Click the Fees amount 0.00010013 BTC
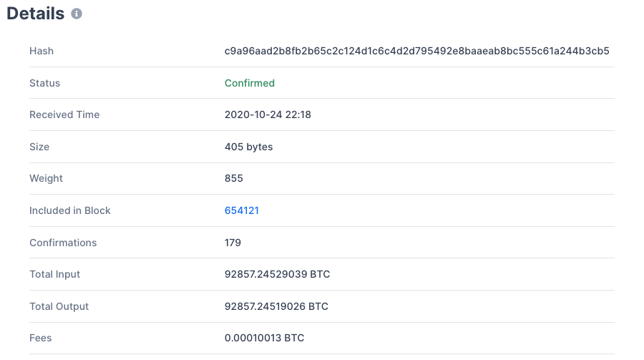This screenshot has height=360, width=644. [x=264, y=338]
